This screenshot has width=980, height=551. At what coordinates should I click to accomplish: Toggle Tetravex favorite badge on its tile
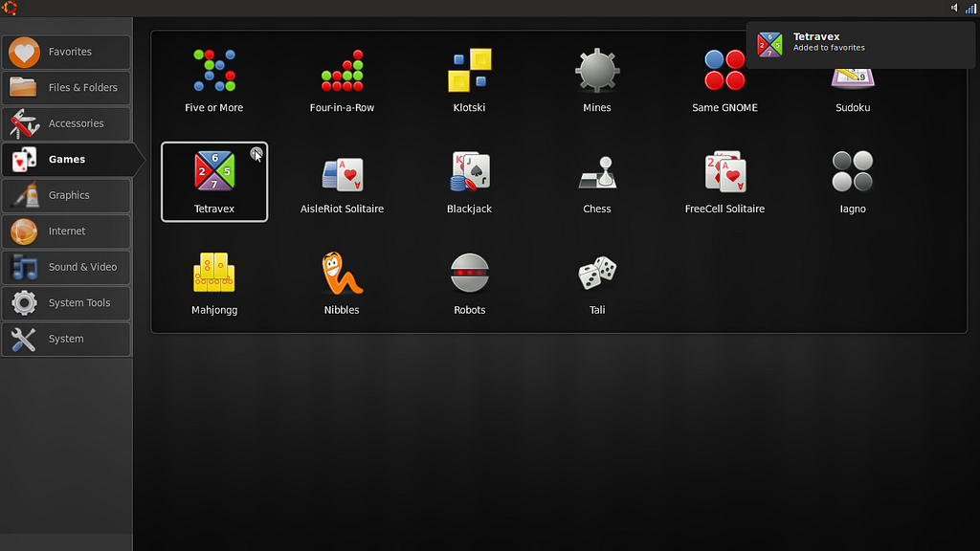(256, 153)
